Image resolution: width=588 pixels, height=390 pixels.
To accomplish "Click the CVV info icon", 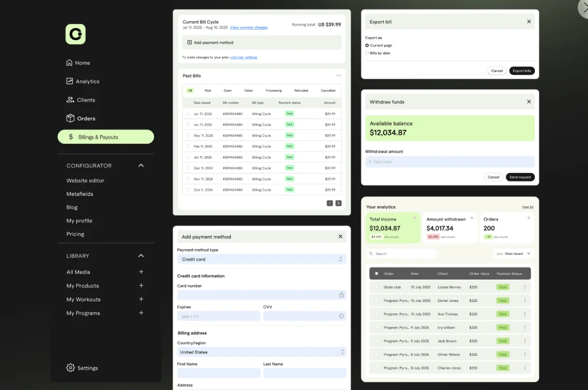I will 341,316.
